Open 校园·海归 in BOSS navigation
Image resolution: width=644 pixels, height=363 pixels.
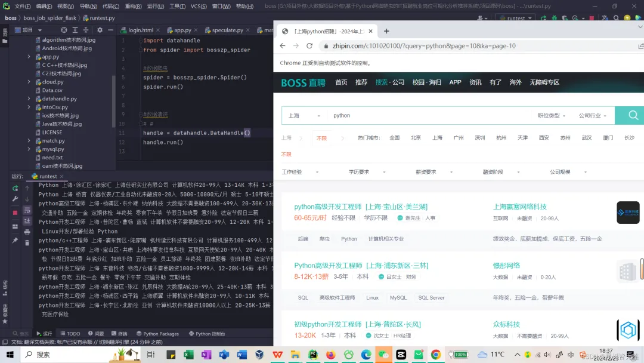(x=427, y=82)
